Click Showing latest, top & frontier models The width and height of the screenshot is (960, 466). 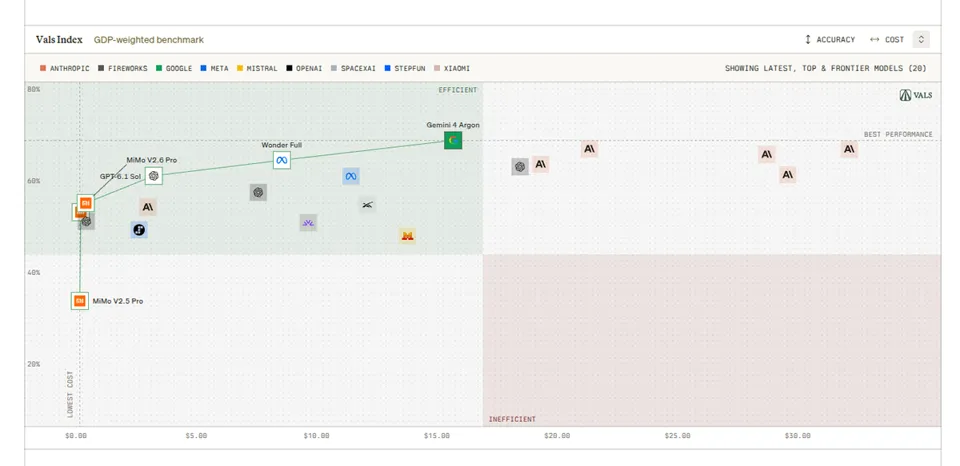825,69
